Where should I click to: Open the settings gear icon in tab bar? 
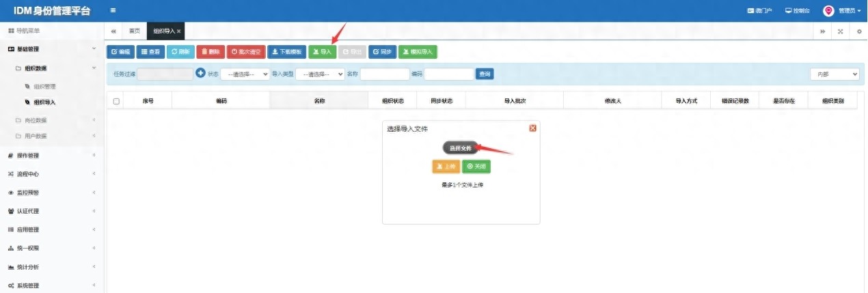[x=859, y=31]
